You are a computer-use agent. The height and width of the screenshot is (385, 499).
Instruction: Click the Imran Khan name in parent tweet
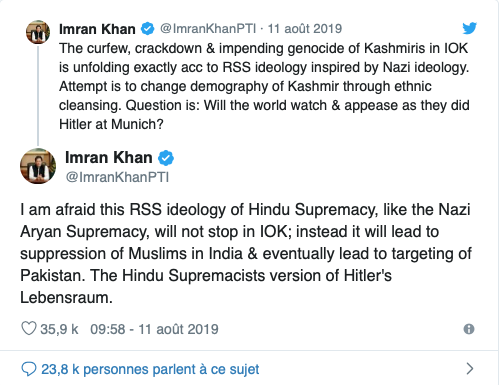(x=97, y=29)
